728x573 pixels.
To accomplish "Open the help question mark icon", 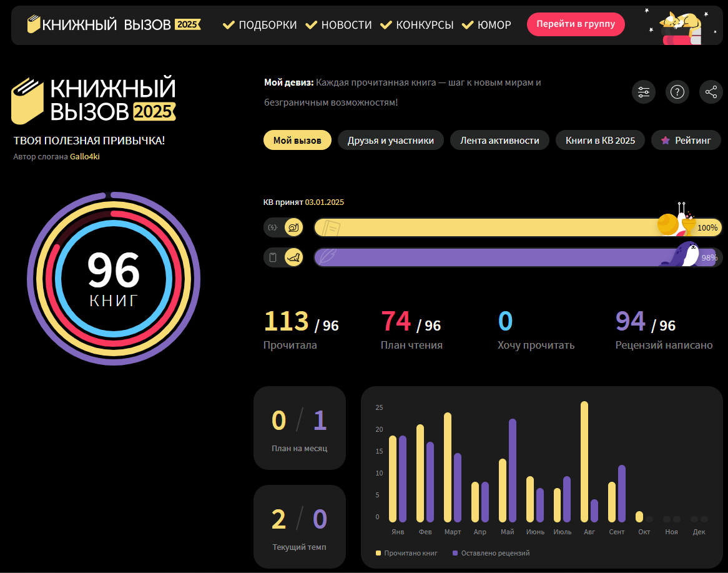I will point(677,92).
